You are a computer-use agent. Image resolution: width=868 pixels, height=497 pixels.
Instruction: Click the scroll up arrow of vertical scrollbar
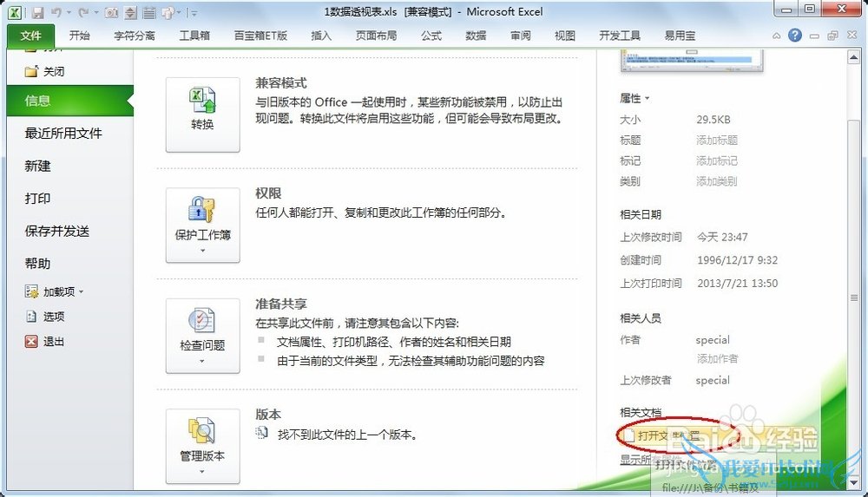[x=853, y=56]
